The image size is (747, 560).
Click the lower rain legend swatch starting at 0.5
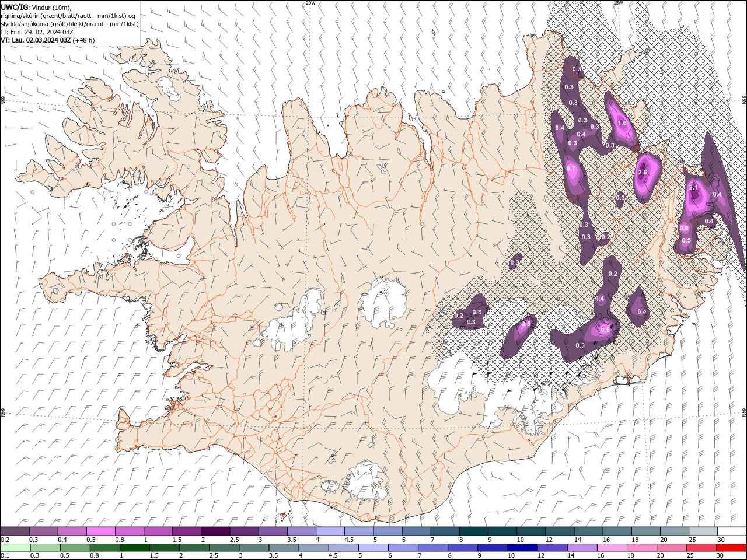(75, 548)
